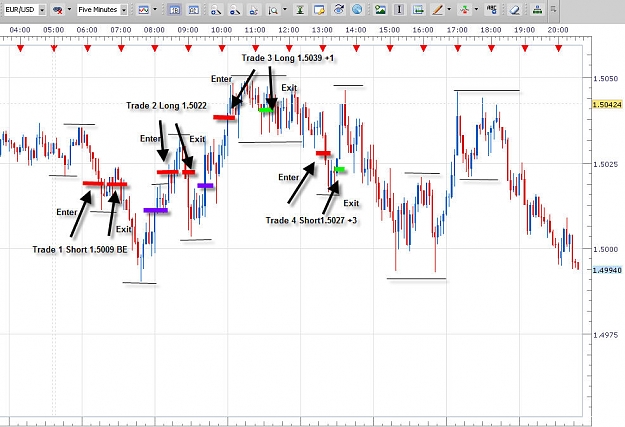625x427 pixels.
Task: Click the red hour marker below 18:00
Action: click(491, 48)
